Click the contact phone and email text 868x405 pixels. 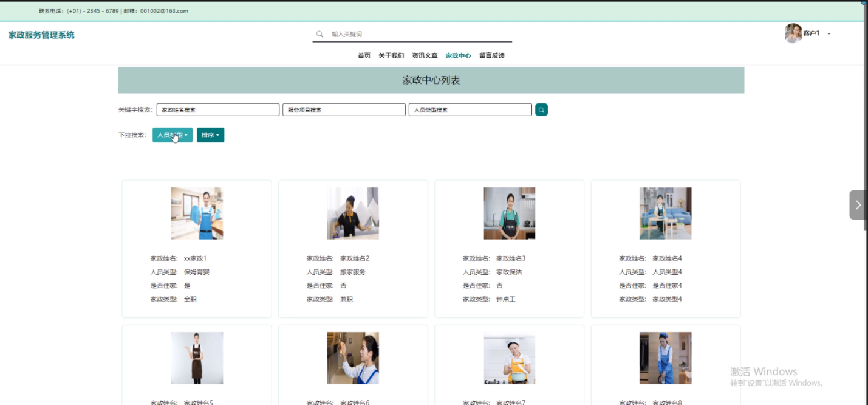pyautogui.click(x=114, y=11)
